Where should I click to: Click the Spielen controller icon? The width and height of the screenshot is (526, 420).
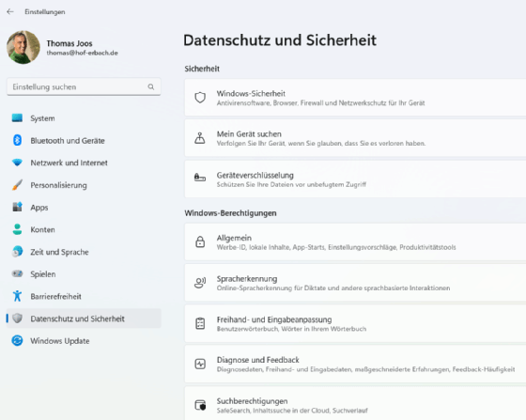point(17,273)
